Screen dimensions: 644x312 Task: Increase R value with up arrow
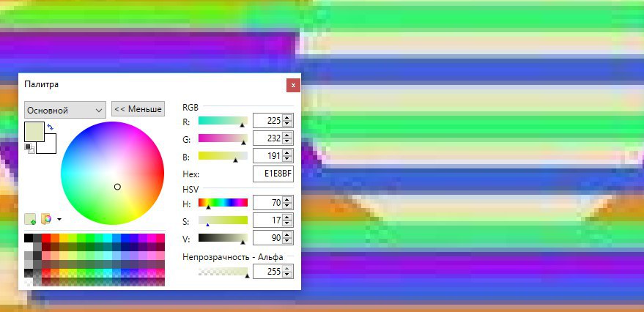[287, 118]
